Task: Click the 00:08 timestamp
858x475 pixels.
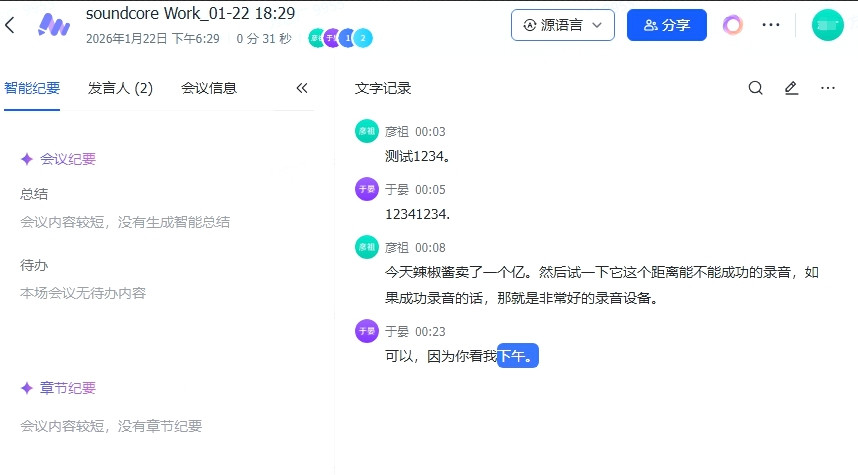Action: 430,247
